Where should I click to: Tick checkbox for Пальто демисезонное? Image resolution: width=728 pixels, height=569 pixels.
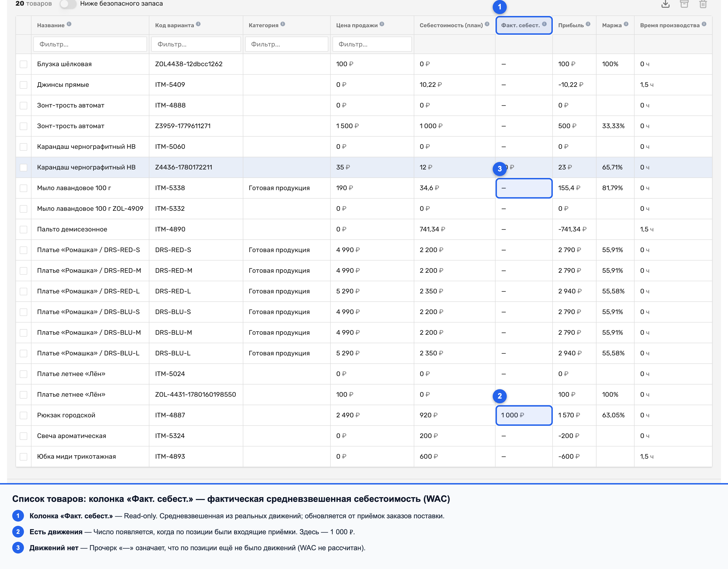pyautogui.click(x=23, y=229)
